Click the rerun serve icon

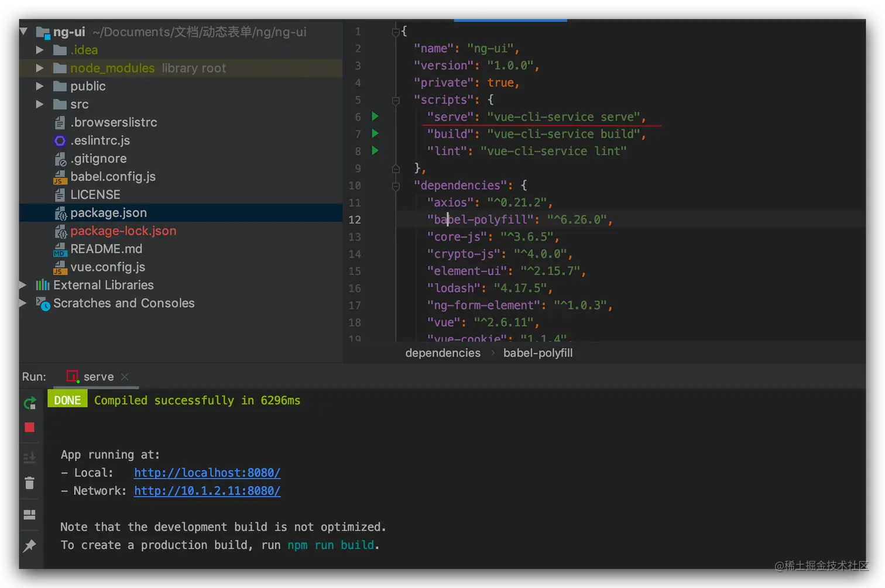[x=30, y=403]
